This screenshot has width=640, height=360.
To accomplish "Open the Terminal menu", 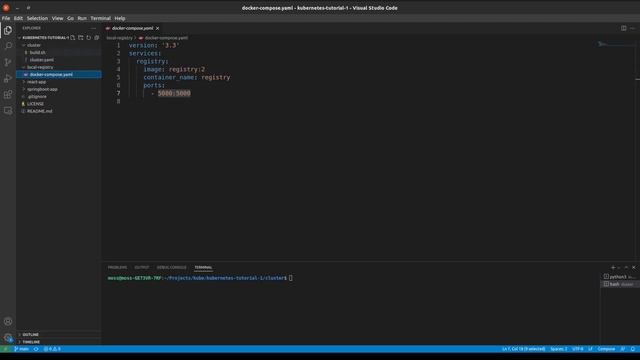I will tap(100, 18).
